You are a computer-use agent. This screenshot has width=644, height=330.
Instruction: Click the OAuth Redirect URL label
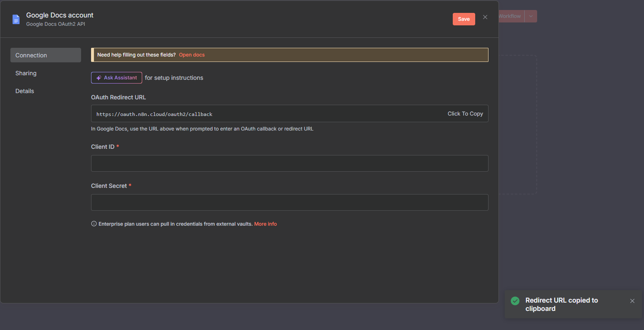pyautogui.click(x=118, y=97)
